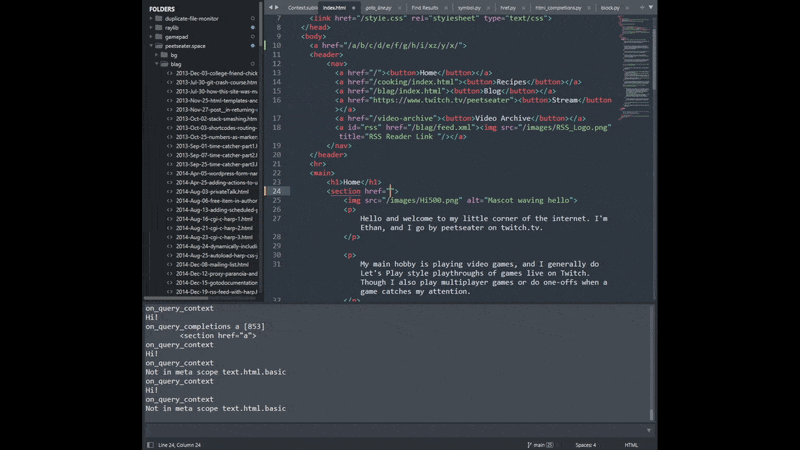Switch to the Context.sublime tab
This screenshot has width=800, height=450.
coord(302,8)
